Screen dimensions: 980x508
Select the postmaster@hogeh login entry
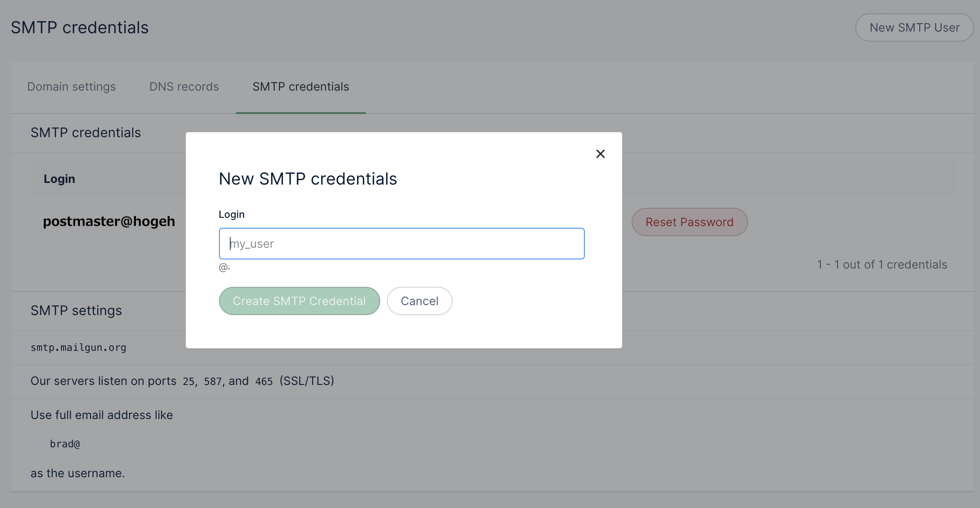pos(109,221)
